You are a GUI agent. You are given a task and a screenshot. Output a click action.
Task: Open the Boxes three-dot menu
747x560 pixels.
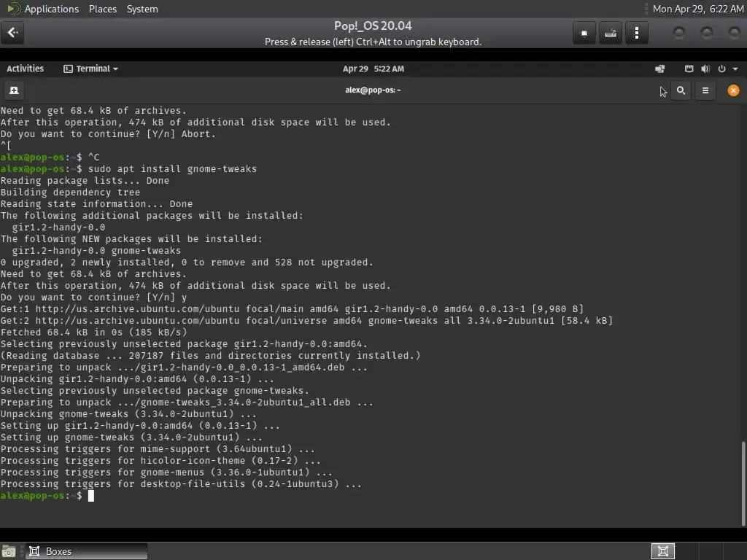click(636, 33)
